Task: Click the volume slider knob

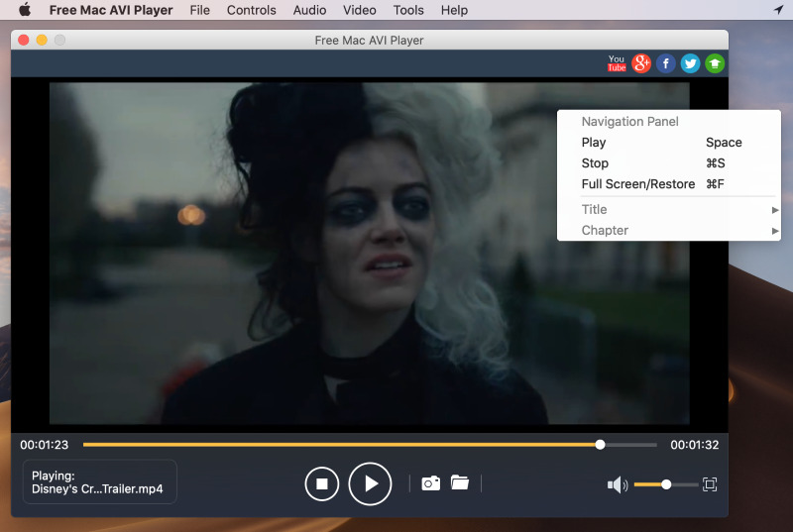Action: point(666,484)
